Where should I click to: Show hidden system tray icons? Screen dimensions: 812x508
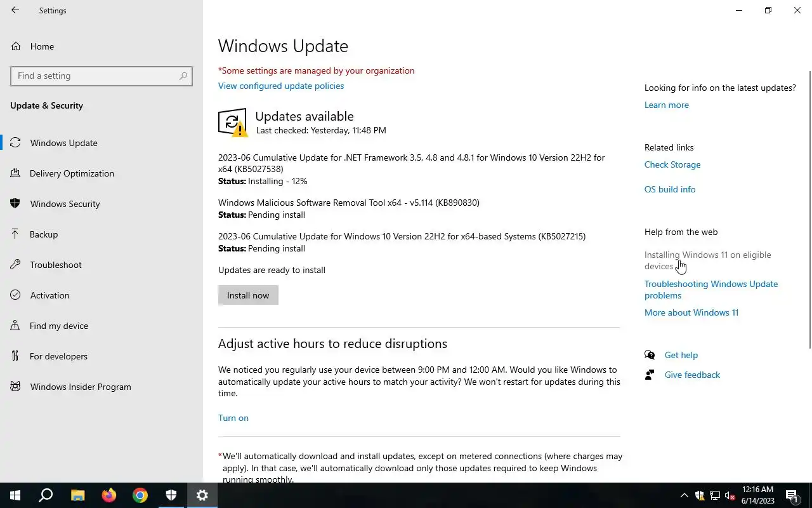point(684,495)
